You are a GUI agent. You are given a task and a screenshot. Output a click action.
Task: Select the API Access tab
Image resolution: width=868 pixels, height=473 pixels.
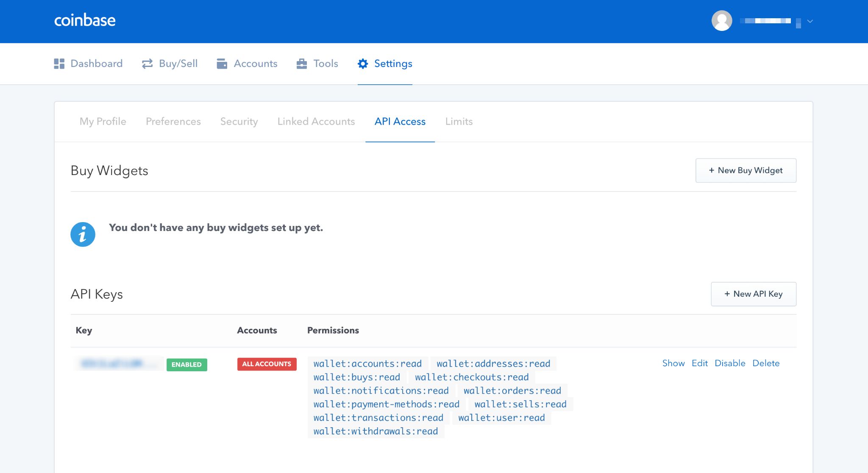(400, 121)
